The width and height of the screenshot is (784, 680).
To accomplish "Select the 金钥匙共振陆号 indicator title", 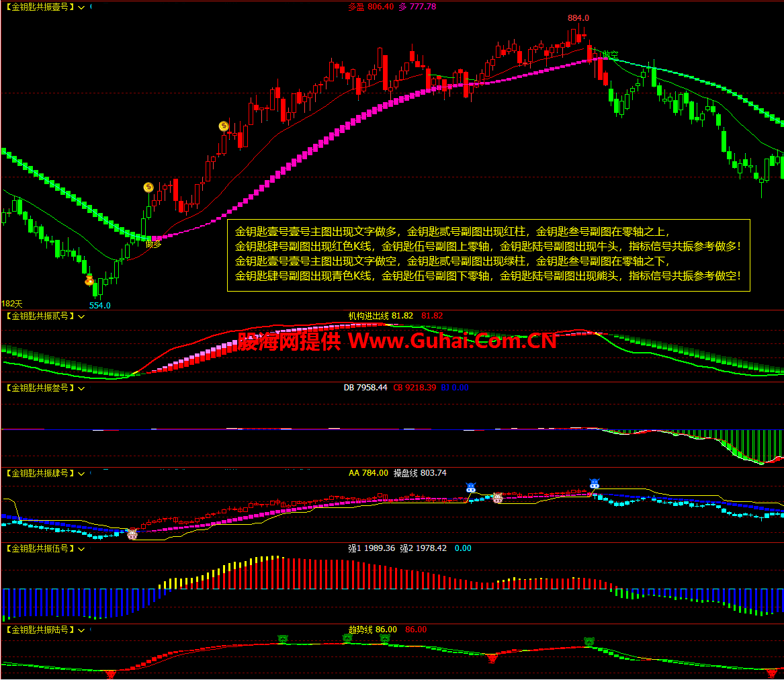I will pyautogui.click(x=40, y=630).
